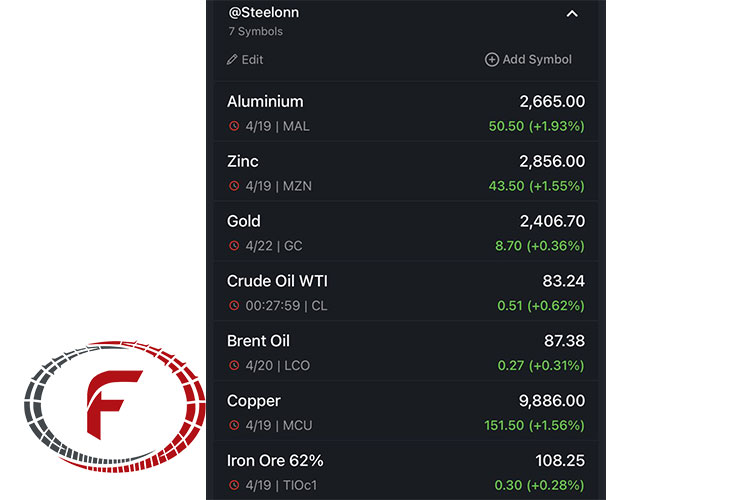Open the Copper price 9,886.00
This screenshot has width=750, height=500.
click(x=552, y=401)
